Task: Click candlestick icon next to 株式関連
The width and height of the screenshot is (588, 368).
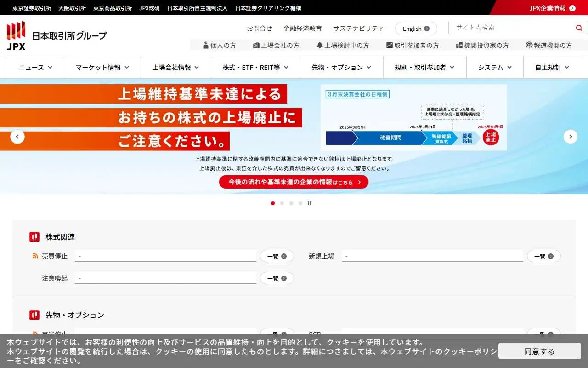Action: click(x=34, y=237)
